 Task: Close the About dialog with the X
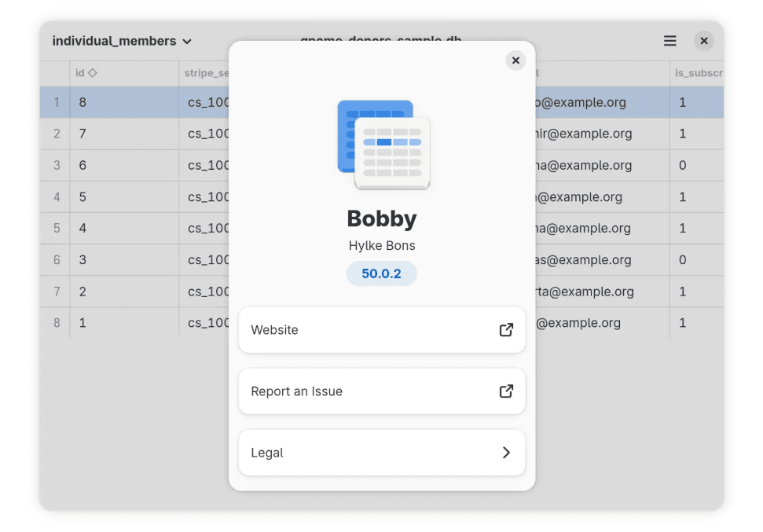pos(515,61)
